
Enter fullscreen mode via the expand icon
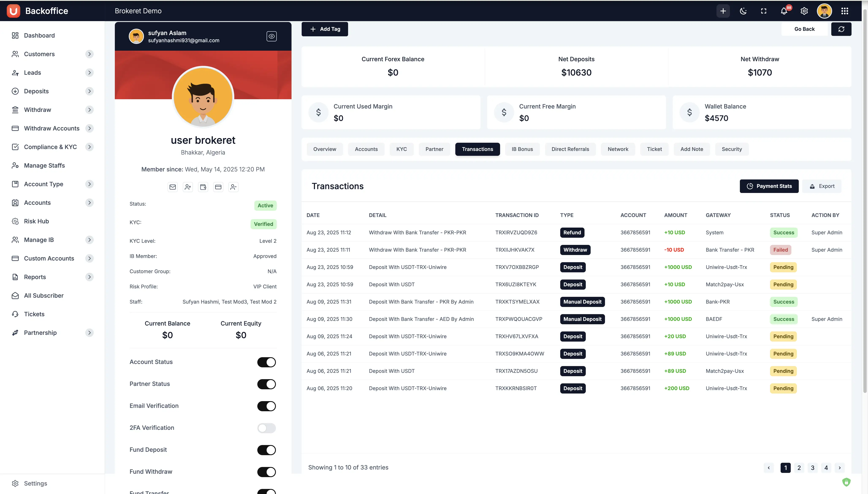(764, 11)
